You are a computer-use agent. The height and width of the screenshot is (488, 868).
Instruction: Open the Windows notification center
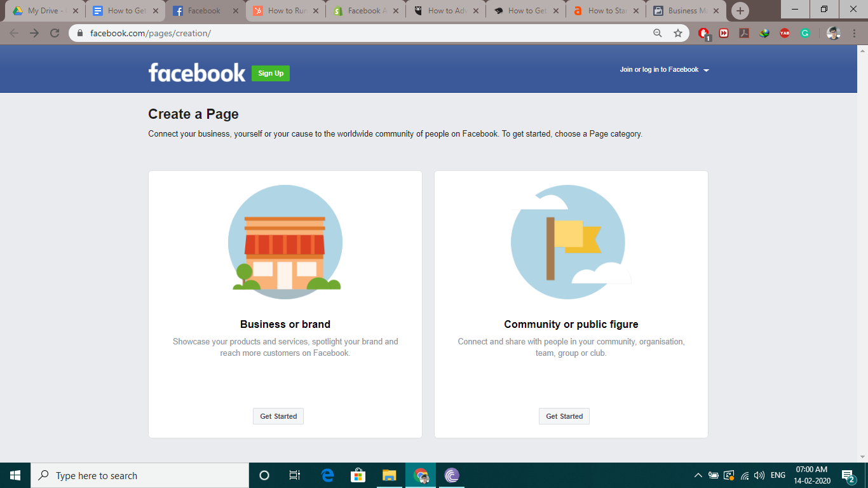[848, 475]
